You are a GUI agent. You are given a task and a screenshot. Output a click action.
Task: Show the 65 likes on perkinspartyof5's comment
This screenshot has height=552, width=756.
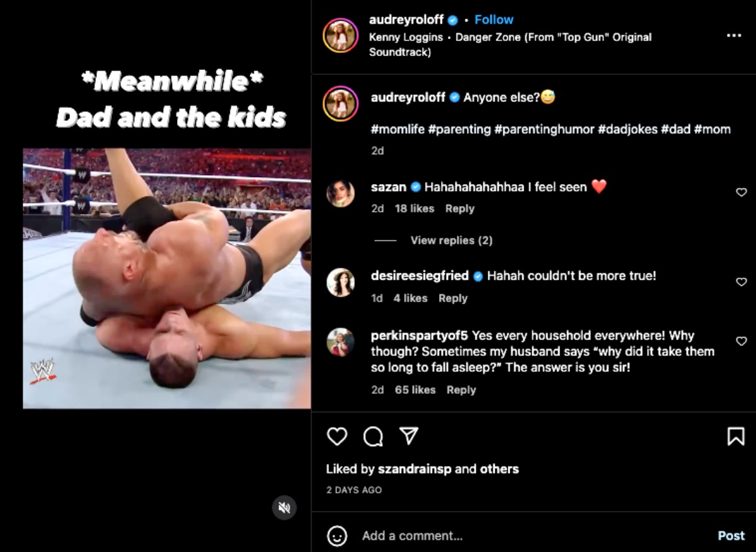(415, 390)
